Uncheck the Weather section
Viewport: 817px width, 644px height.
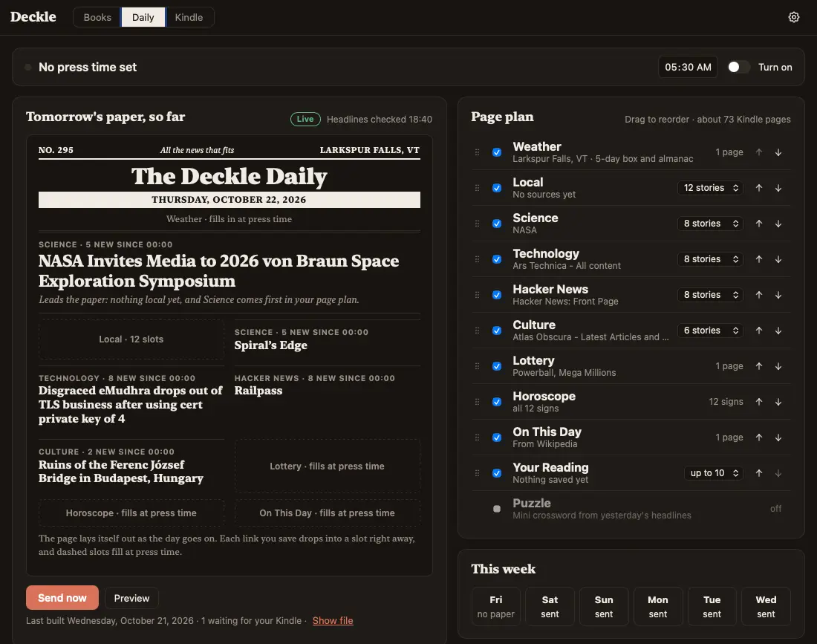(497, 152)
